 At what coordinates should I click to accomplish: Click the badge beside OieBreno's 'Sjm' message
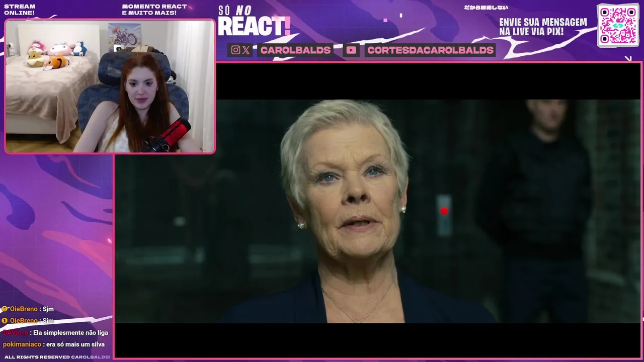5,309
